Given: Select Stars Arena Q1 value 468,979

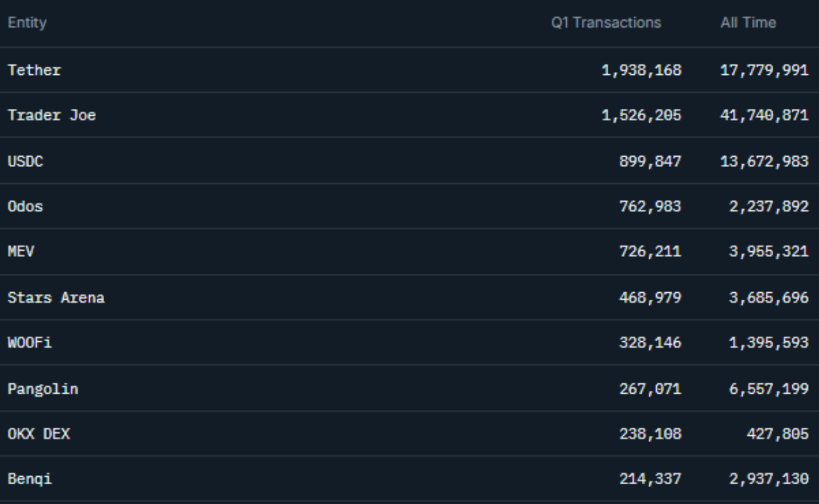Looking at the screenshot, I should click(650, 298).
